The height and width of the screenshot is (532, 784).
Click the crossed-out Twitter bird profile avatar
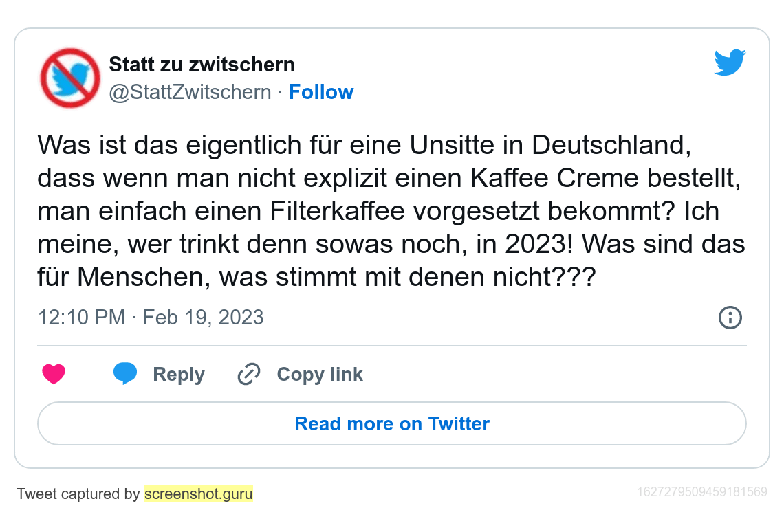coord(70,78)
